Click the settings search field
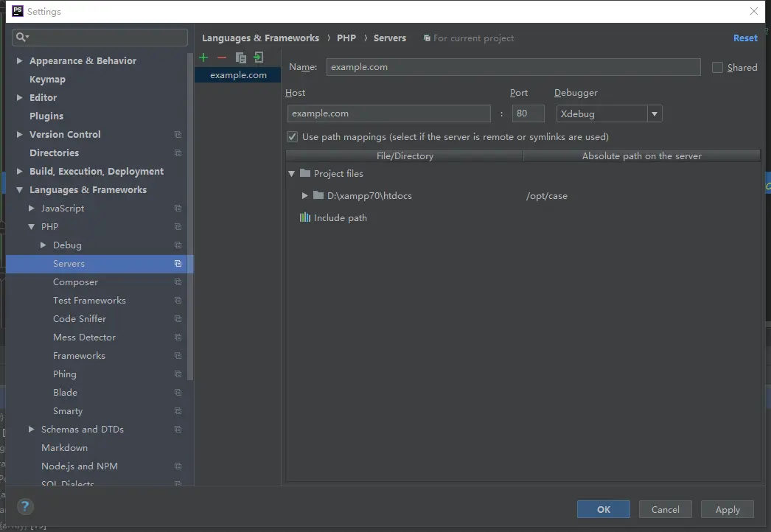771x532 pixels. click(x=100, y=37)
